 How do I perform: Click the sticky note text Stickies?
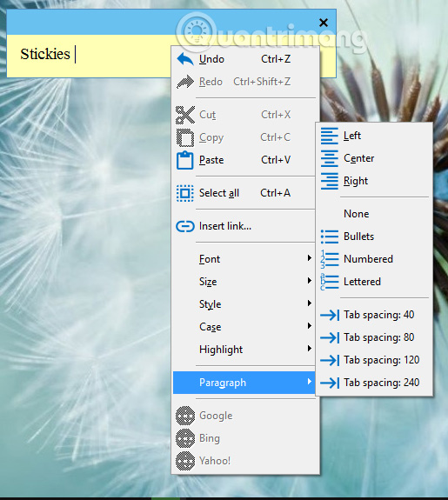coord(45,54)
